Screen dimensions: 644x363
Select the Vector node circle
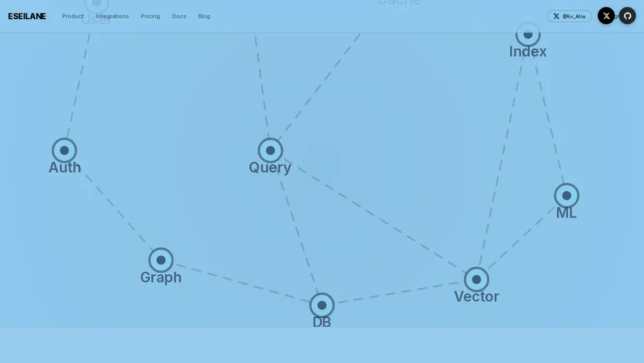point(476,280)
